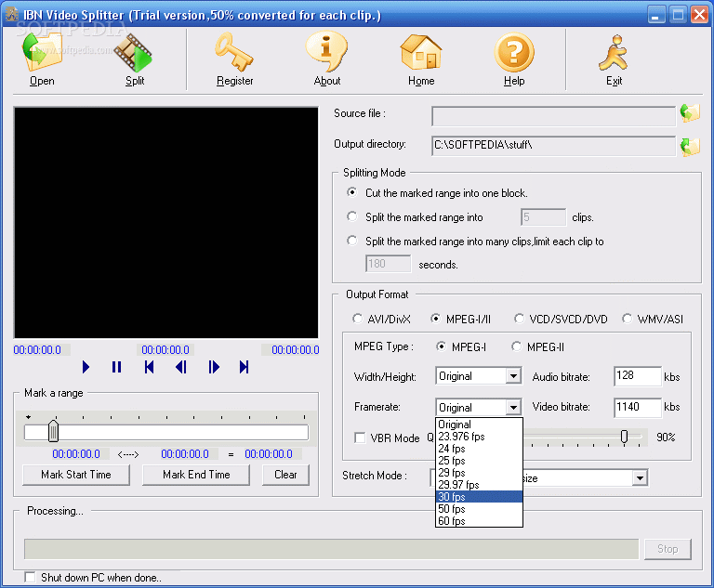Screen dimensions: 714x588
Task: Click the Mark a range slider thumb
Action: coord(53,431)
